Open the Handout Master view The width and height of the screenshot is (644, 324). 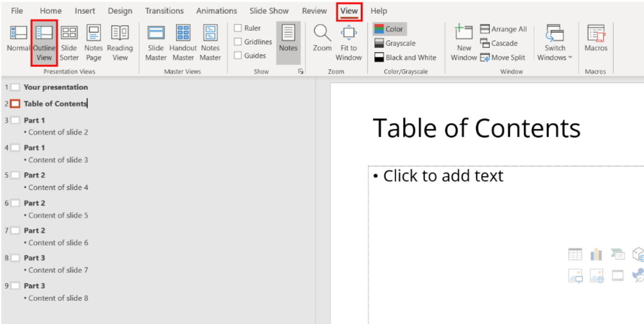click(x=183, y=41)
